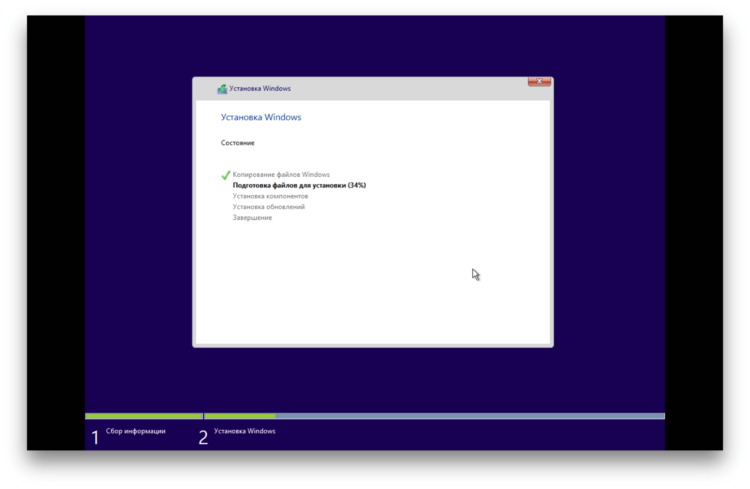Select Подготовка файлов для установки (34%) line
Screen dimensions: 750x489
(x=299, y=185)
